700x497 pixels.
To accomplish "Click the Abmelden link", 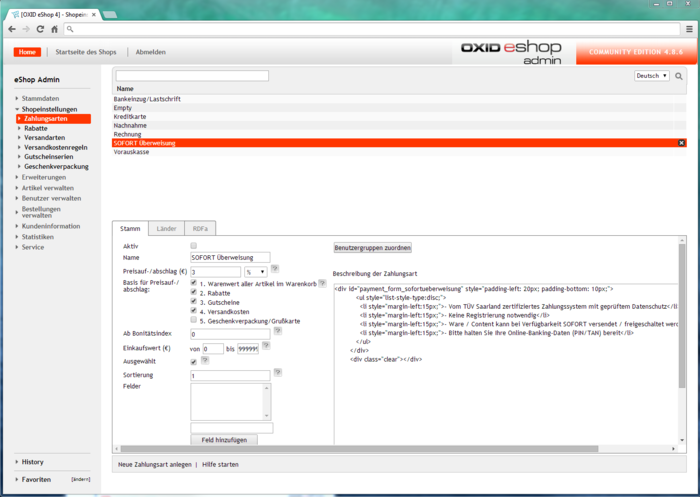I will coord(150,52).
